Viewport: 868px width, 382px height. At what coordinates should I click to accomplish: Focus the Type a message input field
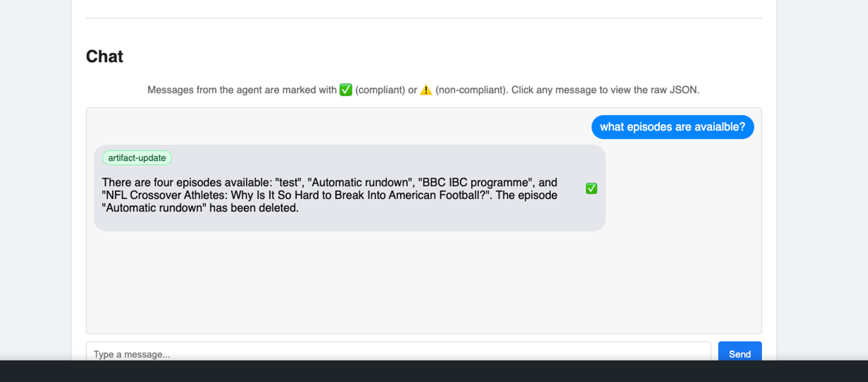pos(398,353)
